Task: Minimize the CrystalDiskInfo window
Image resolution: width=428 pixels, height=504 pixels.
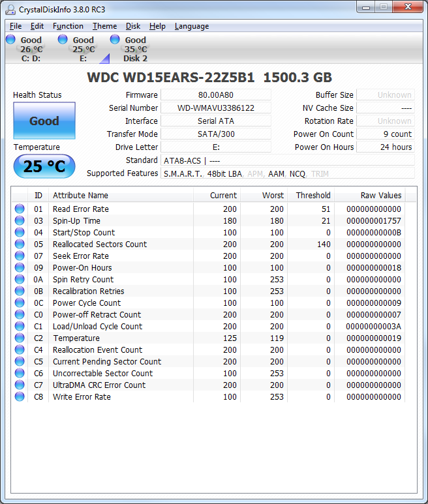Action: 366,7
